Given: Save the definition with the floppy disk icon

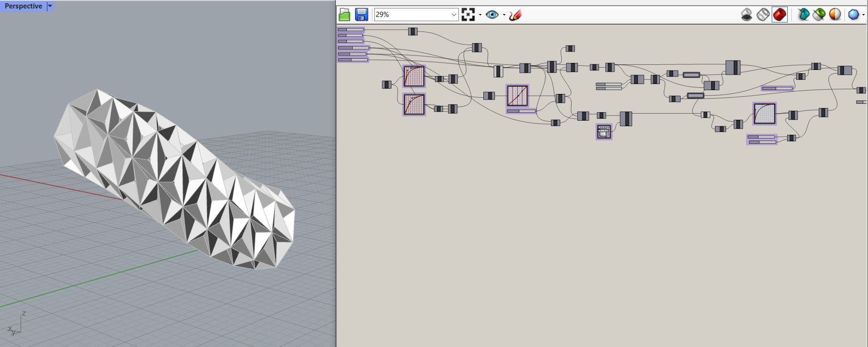Looking at the screenshot, I should click(x=361, y=15).
